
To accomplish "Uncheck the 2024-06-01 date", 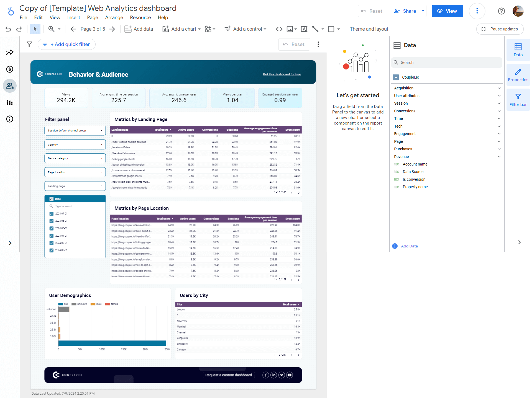I will point(51,221).
